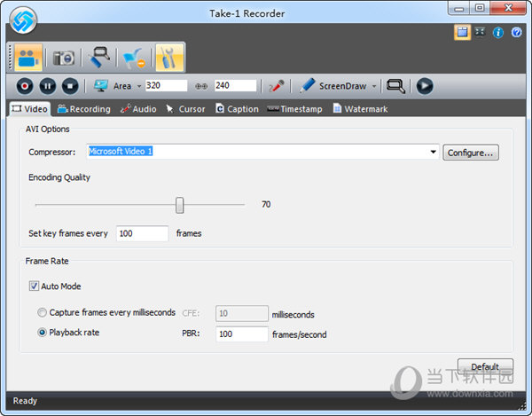Switch to compact view icon
The image size is (532, 416).
pyautogui.click(x=480, y=32)
